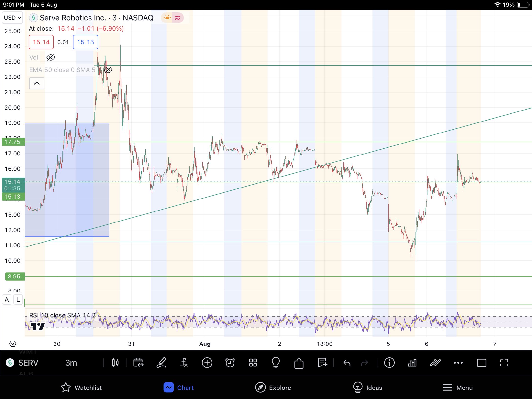Create a price alert with clock icon
This screenshot has height=399, width=532.
pyautogui.click(x=230, y=363)
